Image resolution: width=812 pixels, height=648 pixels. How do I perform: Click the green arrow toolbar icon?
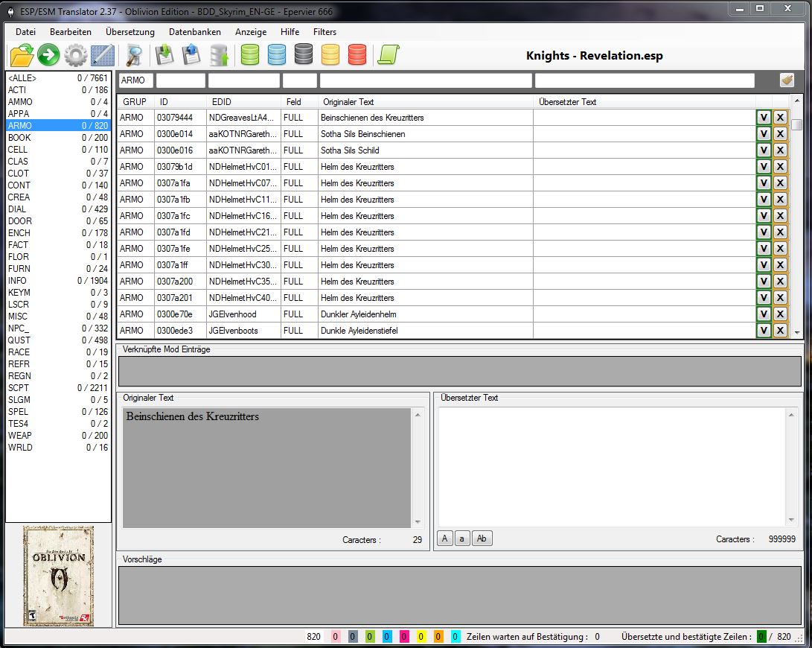pos(48,54)
